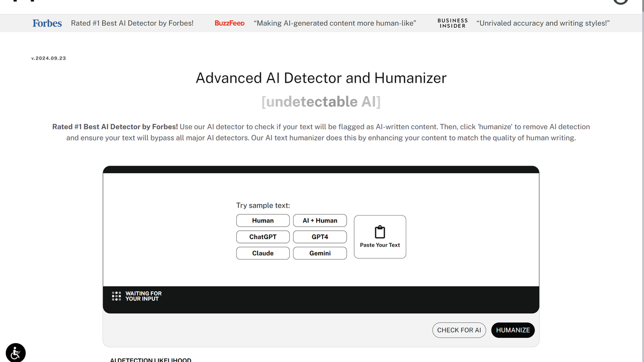Image resolution: width=644 pixels, height=362 pixels.
Task: Click the version label v.2024.09.23
Action: (49, 58)
